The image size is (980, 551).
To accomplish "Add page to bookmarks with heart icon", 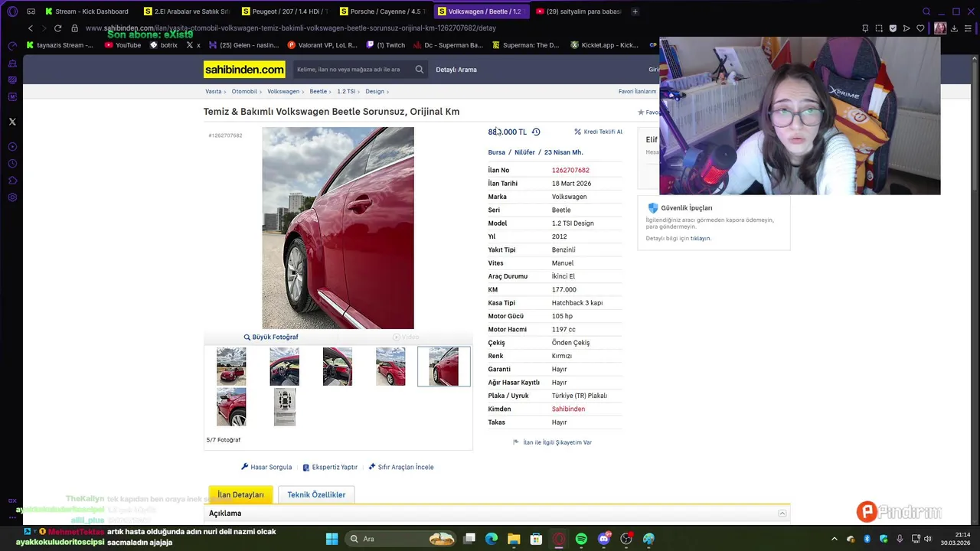I will point(920,28).
